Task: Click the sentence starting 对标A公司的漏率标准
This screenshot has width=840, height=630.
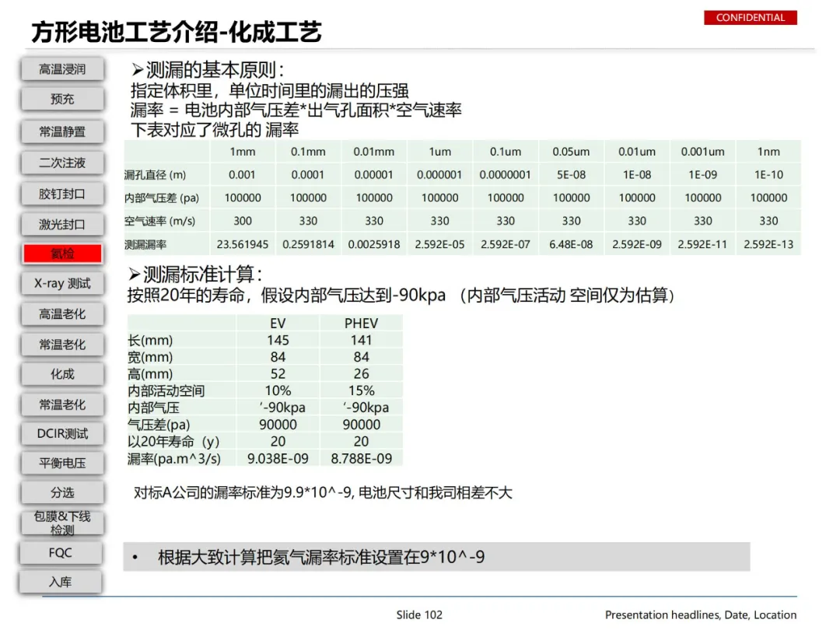Action: 323,492
